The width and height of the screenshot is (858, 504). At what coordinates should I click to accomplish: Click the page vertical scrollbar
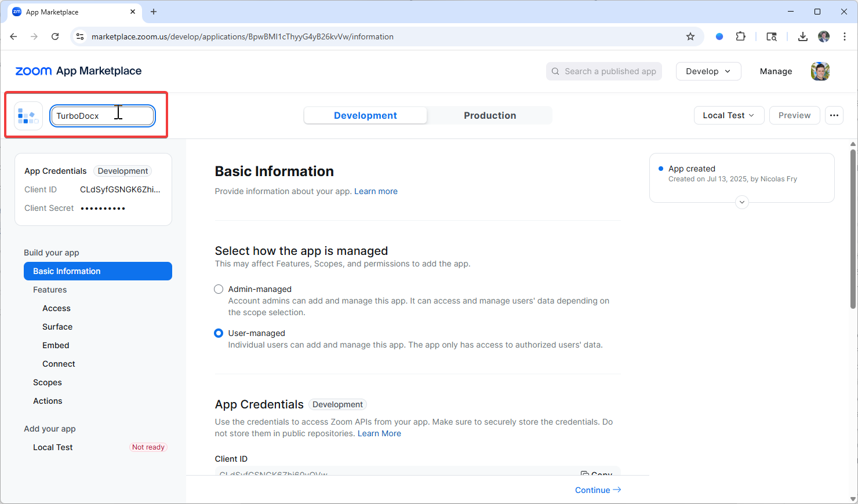pyautogui.click(x=853, y=229)
